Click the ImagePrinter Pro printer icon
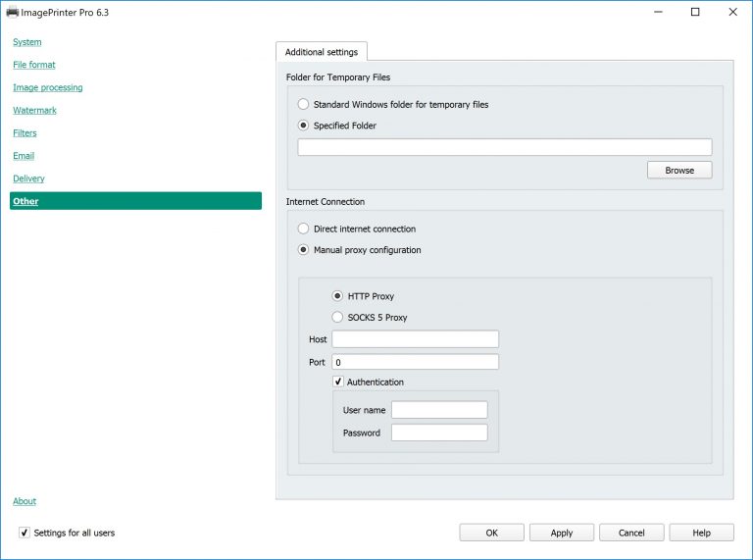753x560 pixels. click(x=12, y=12)
